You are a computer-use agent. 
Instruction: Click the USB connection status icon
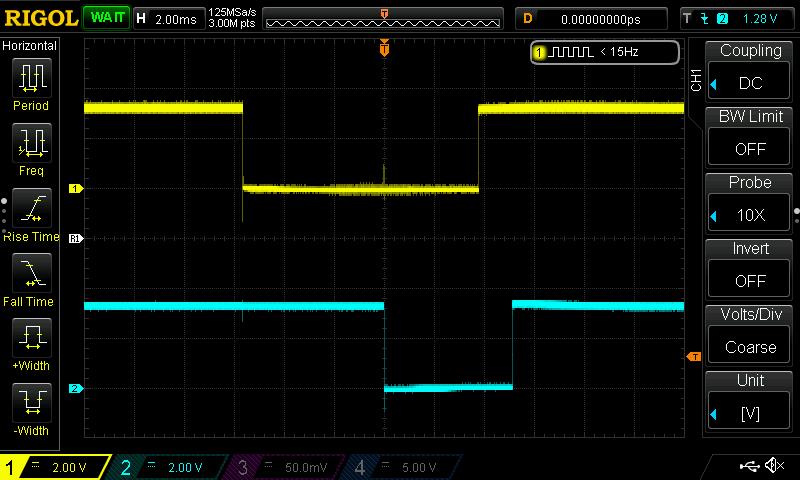pyautogui.click(x=749, y=465)
